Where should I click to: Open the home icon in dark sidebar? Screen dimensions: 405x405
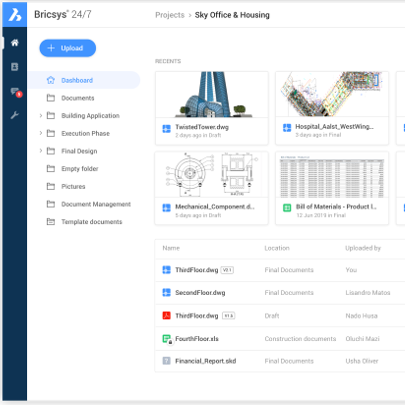click(x=15, y=43)
